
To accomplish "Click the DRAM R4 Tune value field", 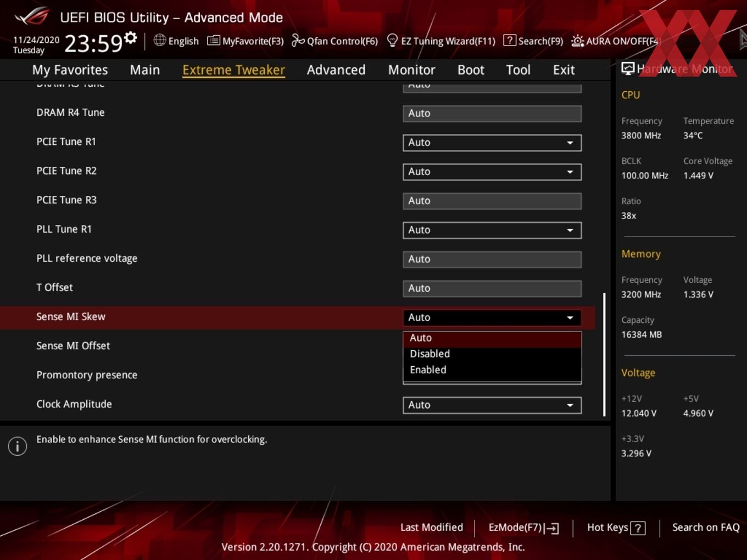I will 492,114.
